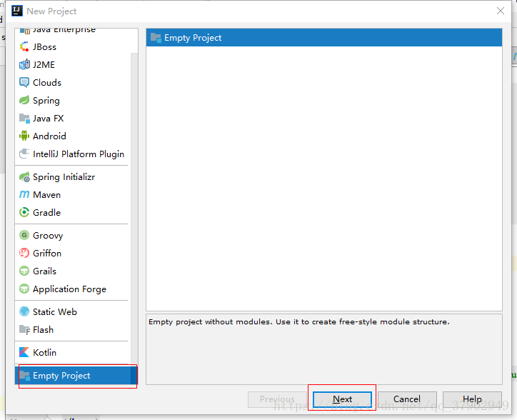Choose Android project type
The height and width of the screenshot is (420, 517).
click(73, 136)
